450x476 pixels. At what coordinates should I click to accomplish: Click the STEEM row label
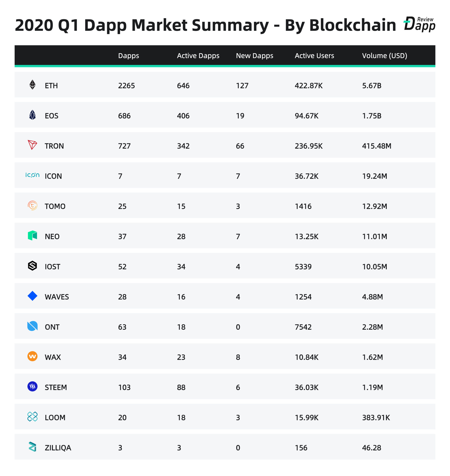56,387
